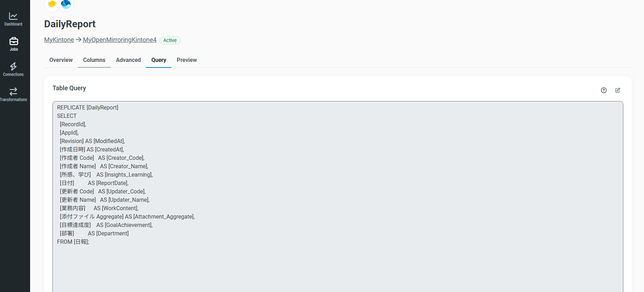Click the line with AS [Attachment_Aggregate]
644x292 pixels.
(x=127, y=216)
